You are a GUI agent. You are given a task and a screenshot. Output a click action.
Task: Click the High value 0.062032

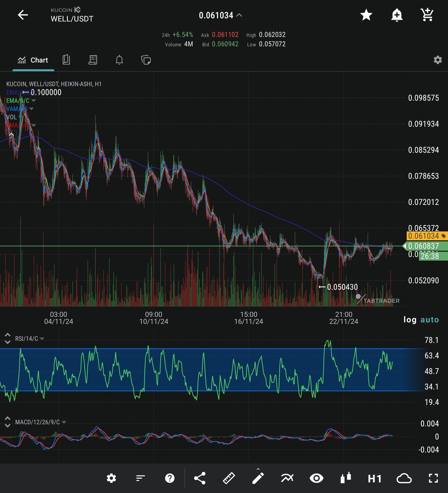pos(272,35)
